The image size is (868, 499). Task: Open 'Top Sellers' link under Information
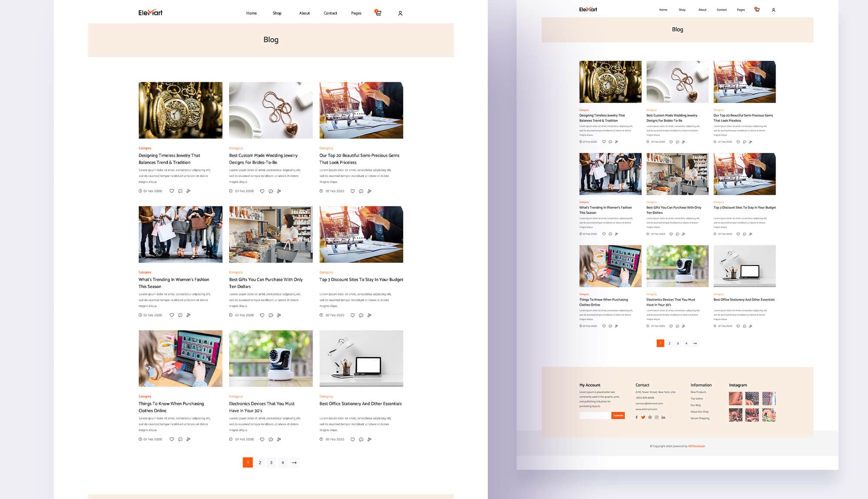coord(697,398)
